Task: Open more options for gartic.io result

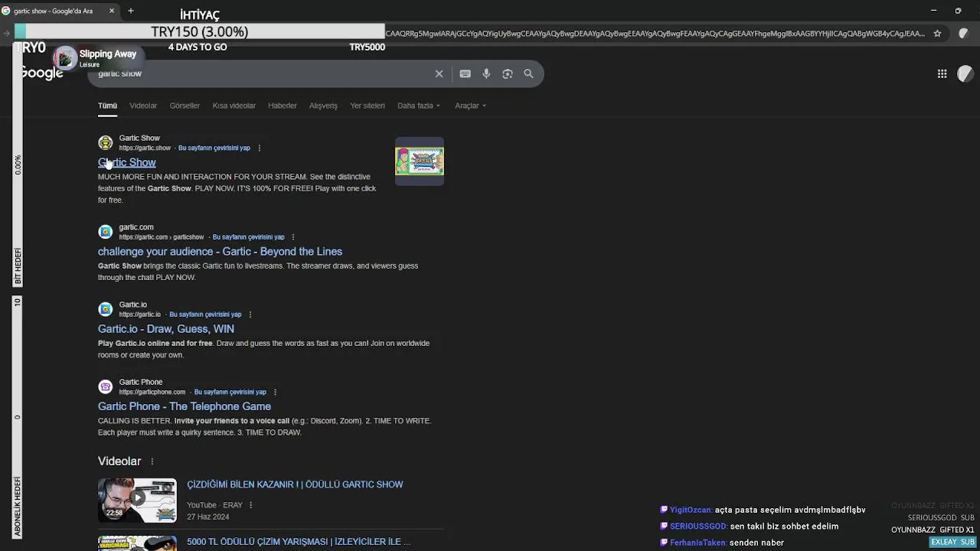Action: tap(250, 315)
